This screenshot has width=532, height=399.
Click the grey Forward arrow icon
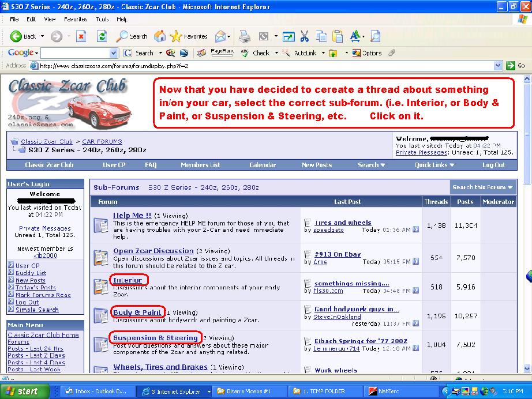tap(57, 36)
